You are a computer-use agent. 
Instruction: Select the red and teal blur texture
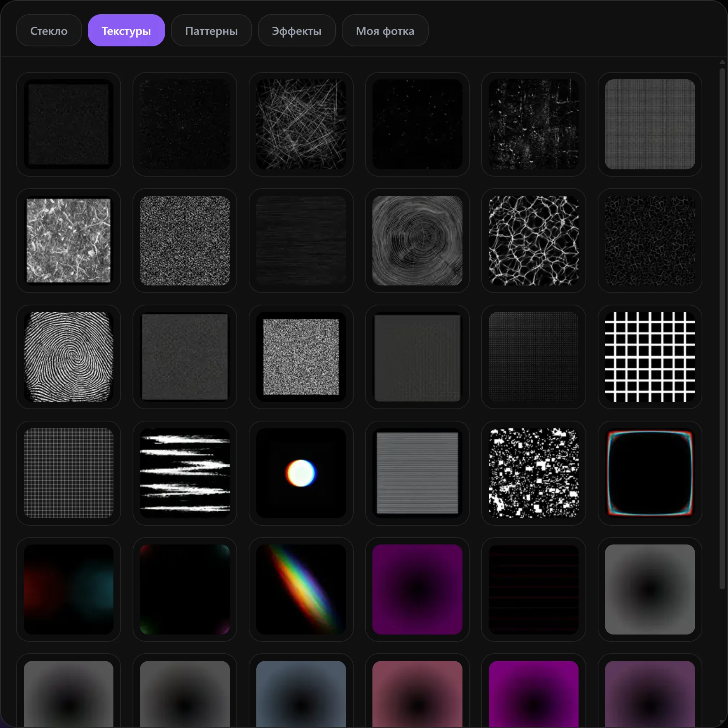pyautogui.click(x=69, y=589)
